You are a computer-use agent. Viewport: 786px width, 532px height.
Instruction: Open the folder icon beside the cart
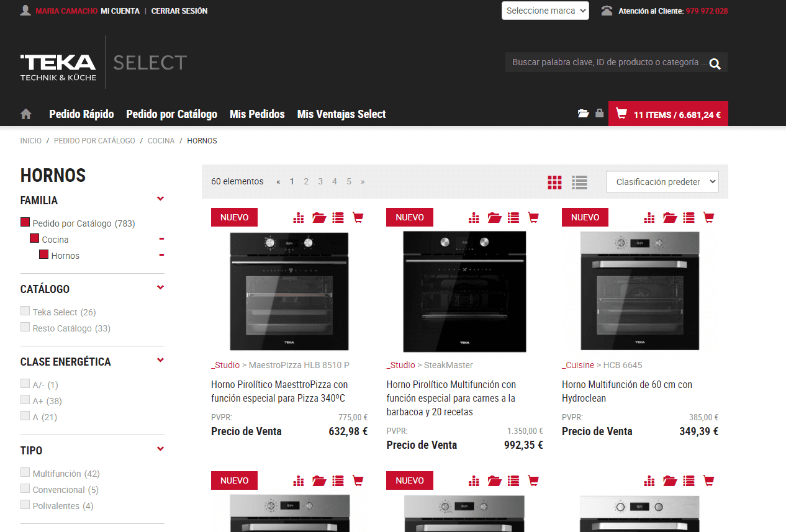583,114
